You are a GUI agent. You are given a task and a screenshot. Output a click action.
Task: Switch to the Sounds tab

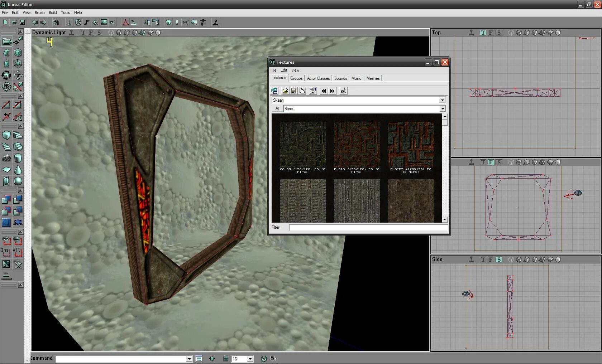[340, 78]
